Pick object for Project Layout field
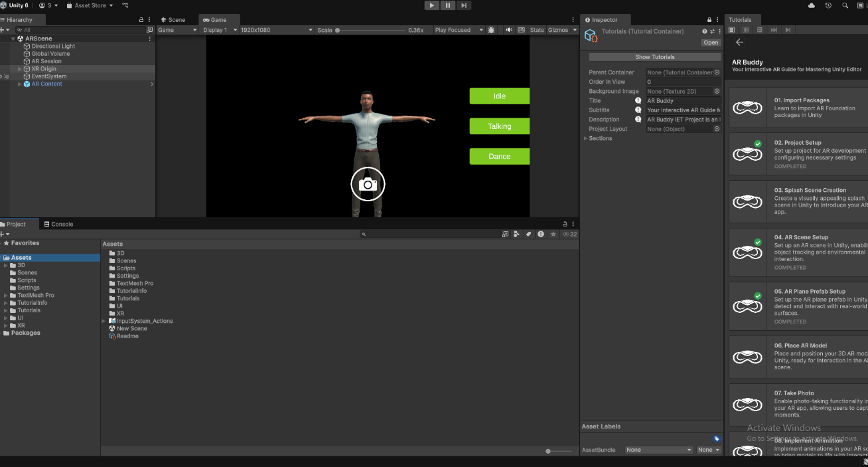868x467 pixels. (717, 129)
